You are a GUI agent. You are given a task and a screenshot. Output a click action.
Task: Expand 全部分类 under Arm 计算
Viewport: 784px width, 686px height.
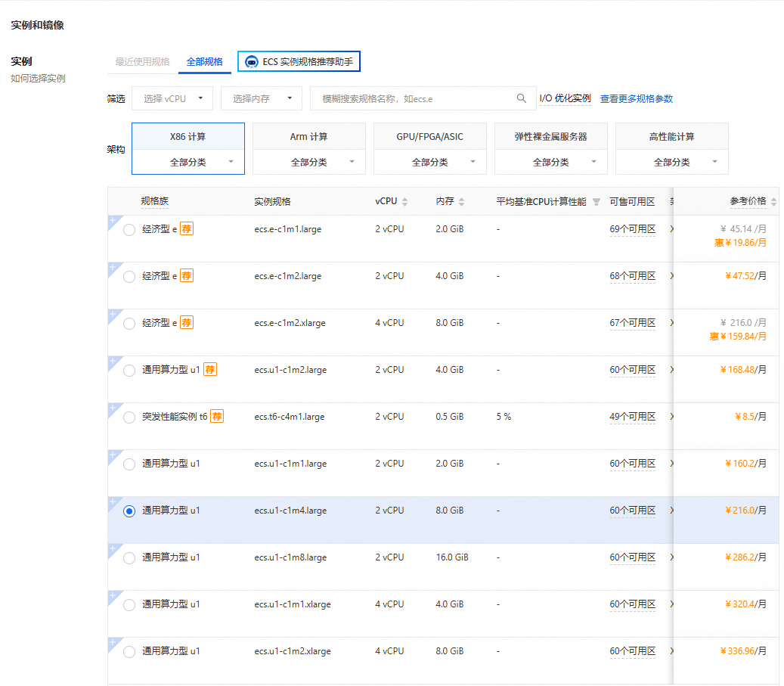click(309, 162)
